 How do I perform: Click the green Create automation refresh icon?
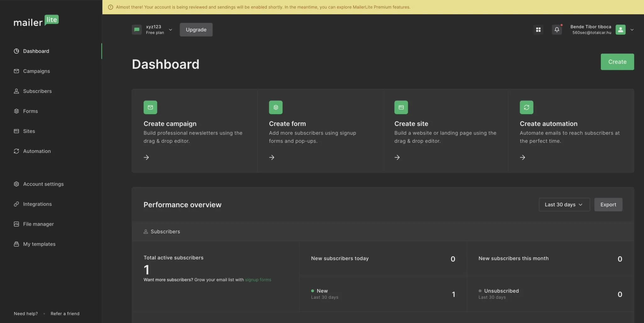click(526, 107)
